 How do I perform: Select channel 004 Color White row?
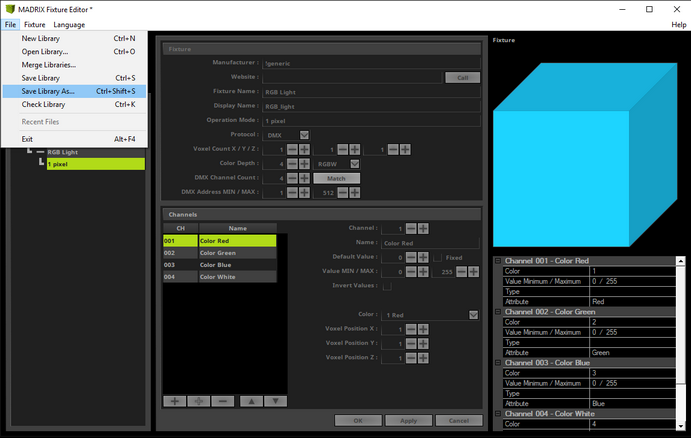pyautogui.click(x=219, y=277)
